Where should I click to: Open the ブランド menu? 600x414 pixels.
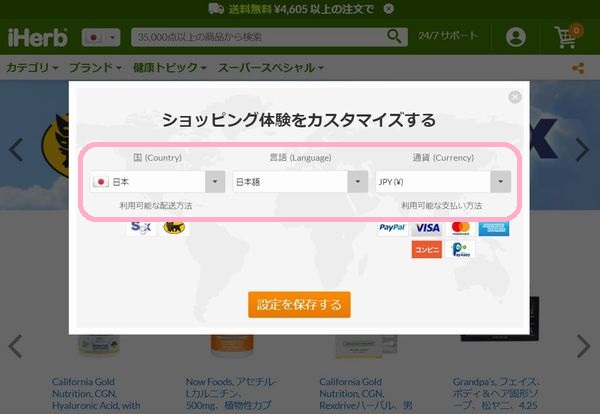coord(95,68)
